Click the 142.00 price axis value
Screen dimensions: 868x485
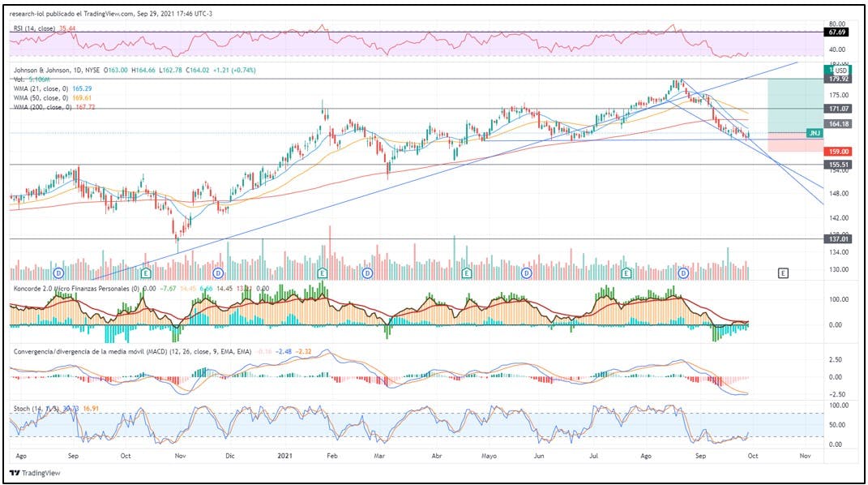[839, 218]
